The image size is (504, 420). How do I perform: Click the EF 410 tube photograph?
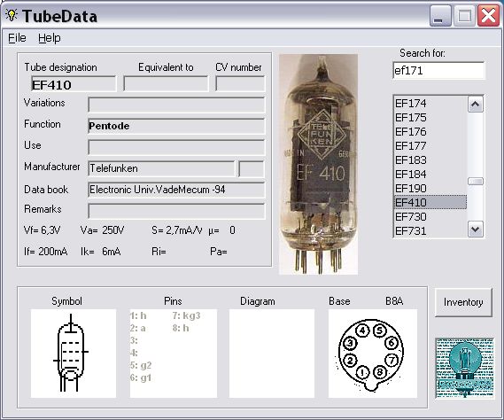[318, 164]
